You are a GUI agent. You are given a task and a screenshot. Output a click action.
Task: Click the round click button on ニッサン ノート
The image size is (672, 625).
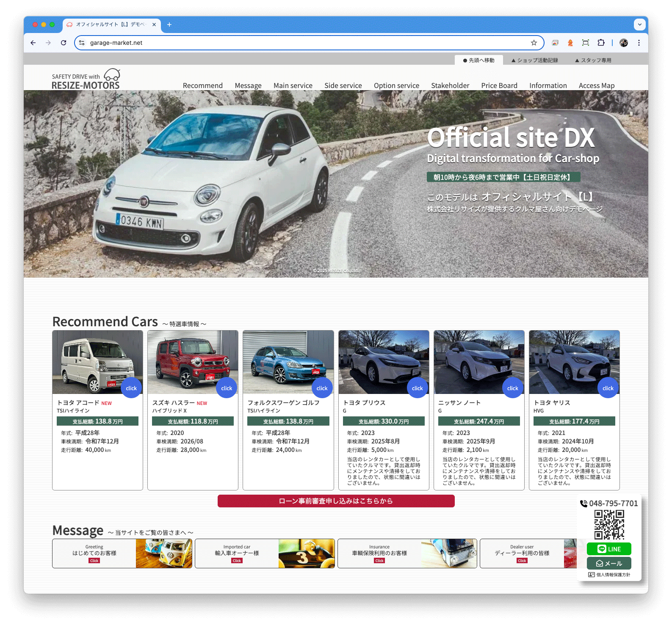pyautogui.click(x=512, y=388)
